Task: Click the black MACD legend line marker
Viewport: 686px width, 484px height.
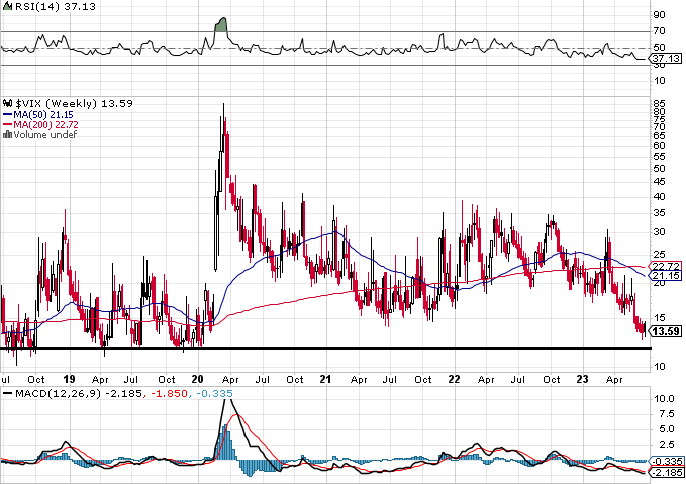Action: click(x=7, y=393)
